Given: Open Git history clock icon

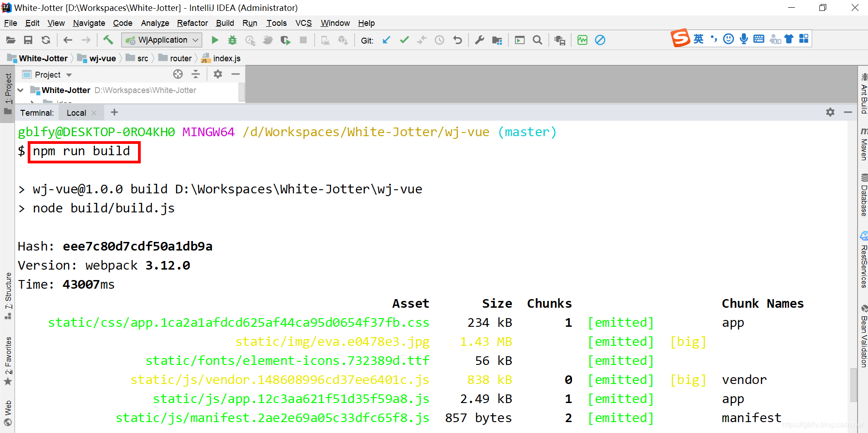Looking at the screenshot, I should (x=439, y=40).
